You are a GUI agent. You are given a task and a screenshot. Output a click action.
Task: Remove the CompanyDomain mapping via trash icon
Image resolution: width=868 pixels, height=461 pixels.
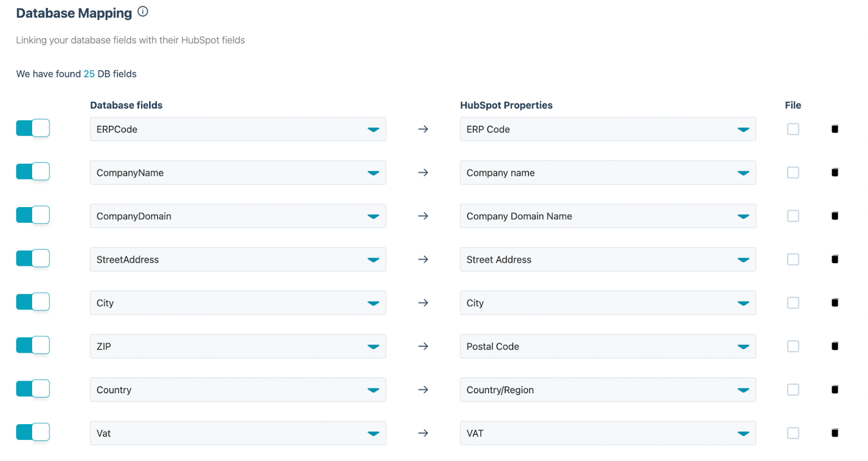pyautogui.click(x=835, y=216)
